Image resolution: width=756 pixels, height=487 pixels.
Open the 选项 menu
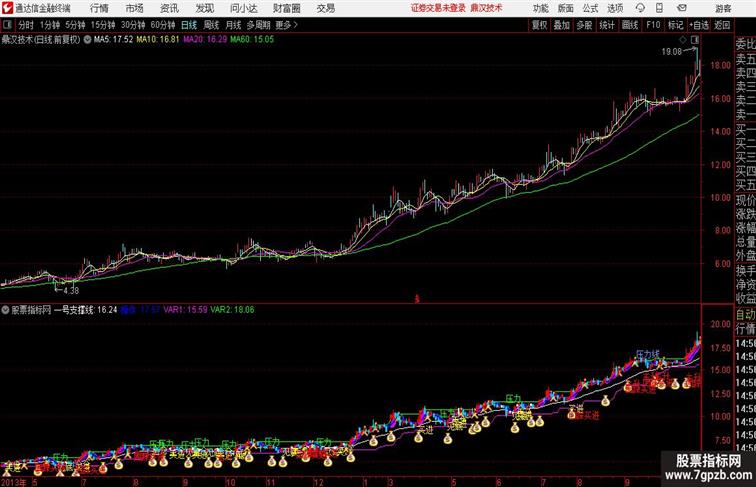(615, 8)
